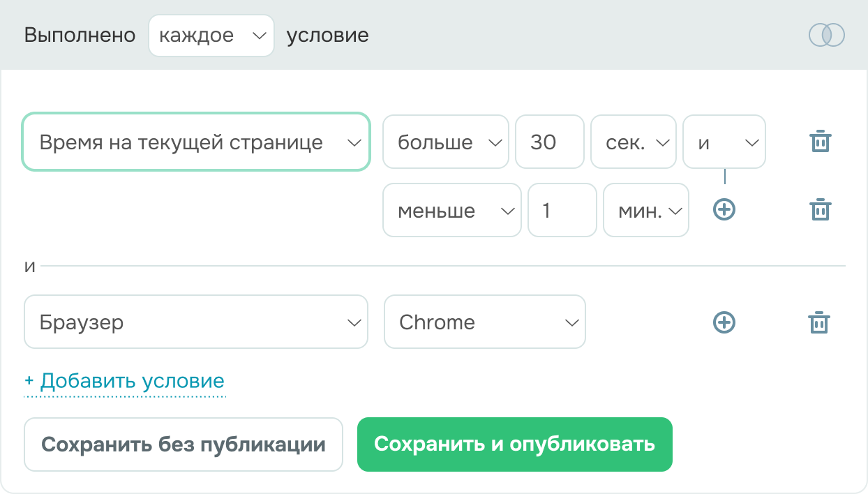Viewport: 868px width, 494px height.
Task: Click '+ Добавить условие' link
Action: pyautogui.click(x=125, y=381)
